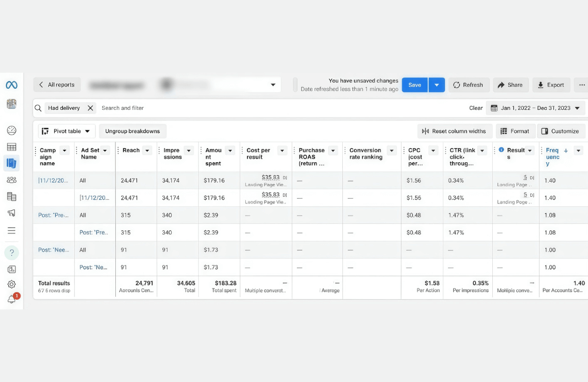Click Clear to remove active filters

pos(476,108)
